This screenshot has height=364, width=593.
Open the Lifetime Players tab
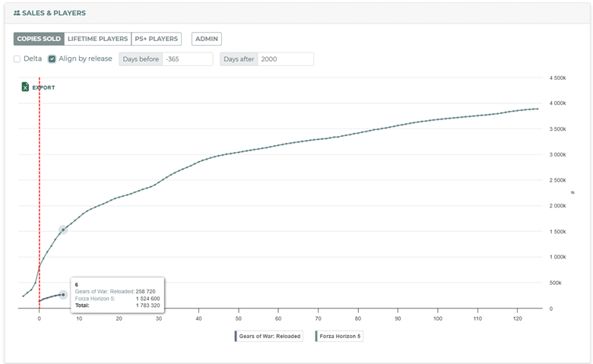(97, 39)
